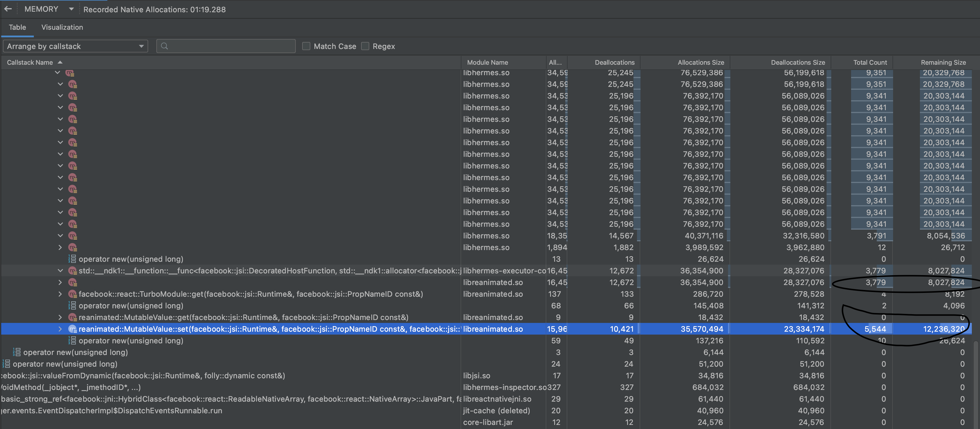Select the libhermes-inspector.so row

click(x=486, y=388)
